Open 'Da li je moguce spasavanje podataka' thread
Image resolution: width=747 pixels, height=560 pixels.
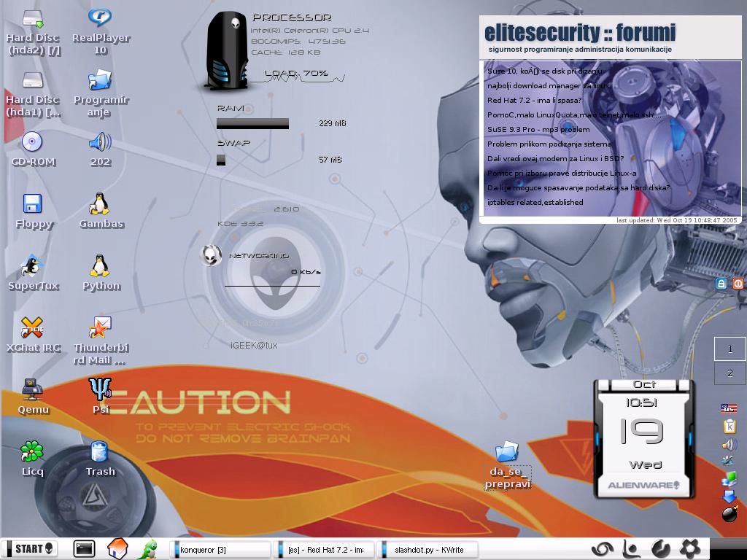click(x=578, y=187)
